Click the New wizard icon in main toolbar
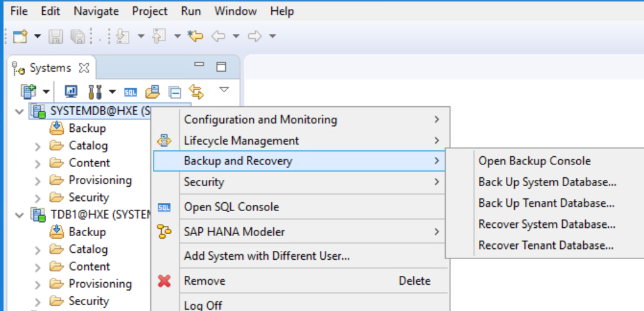Screen dimensions: 644x311 click(x=20, y=36)
